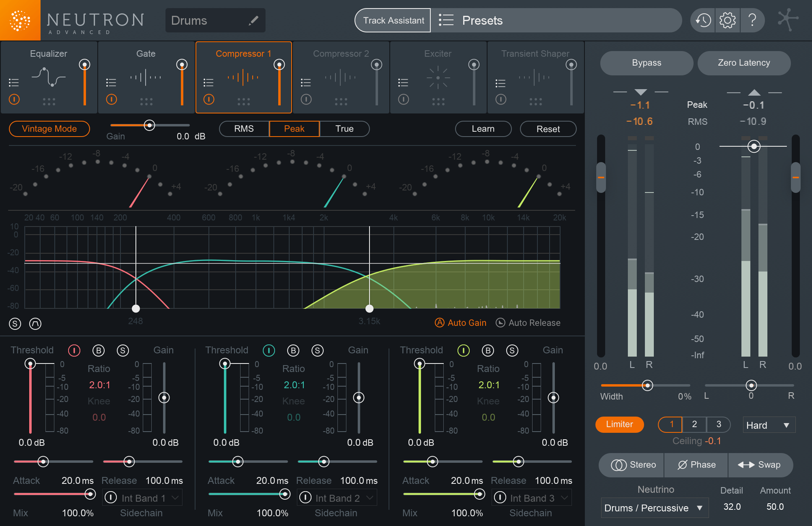Adjust the stereo Width slider
The height and width of the screenshot is (526, 812).
coord(647,385)
